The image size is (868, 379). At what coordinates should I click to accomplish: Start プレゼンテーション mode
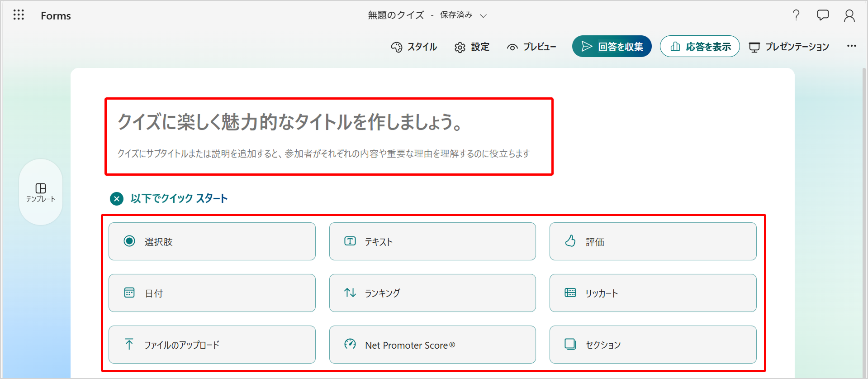coord(789,47)
